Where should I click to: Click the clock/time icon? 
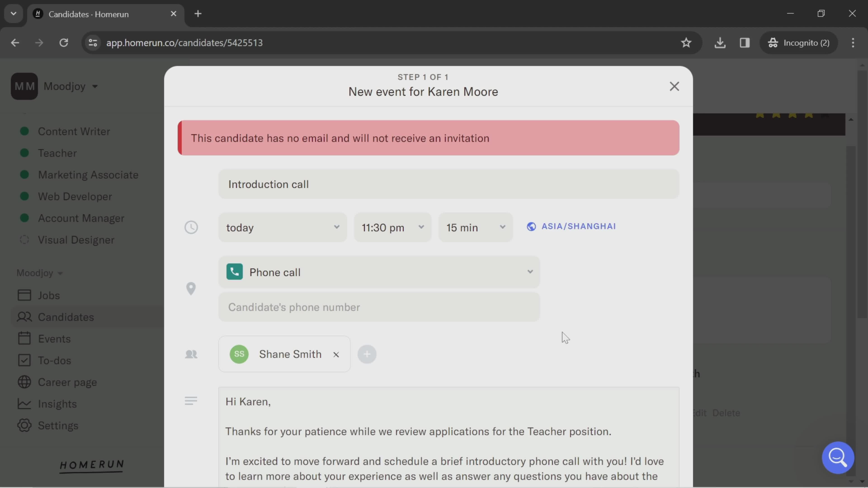pyautogui.click(x=191, y=227)
